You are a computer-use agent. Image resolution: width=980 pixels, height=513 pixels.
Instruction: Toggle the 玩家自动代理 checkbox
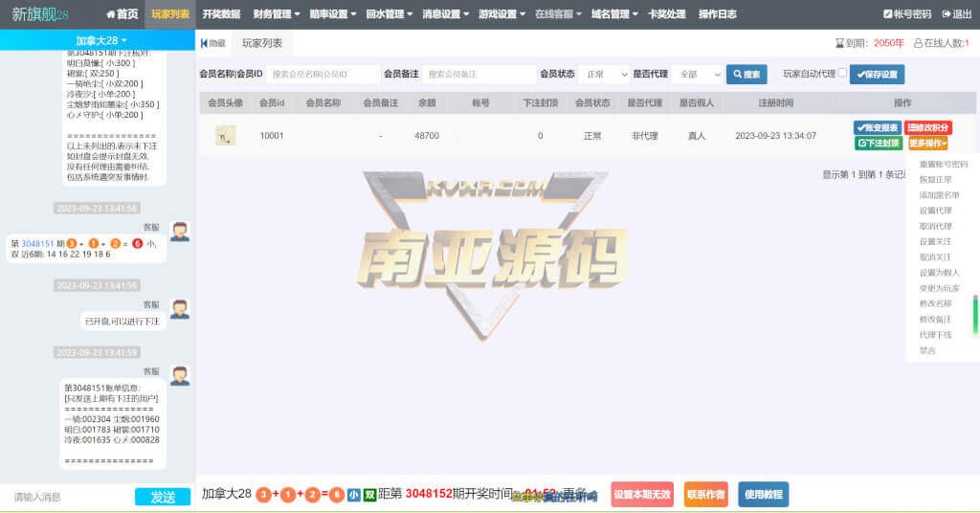point(841,73)
